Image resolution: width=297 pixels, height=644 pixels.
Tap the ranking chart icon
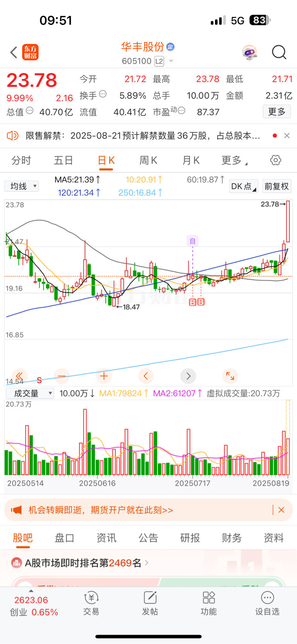16,563
